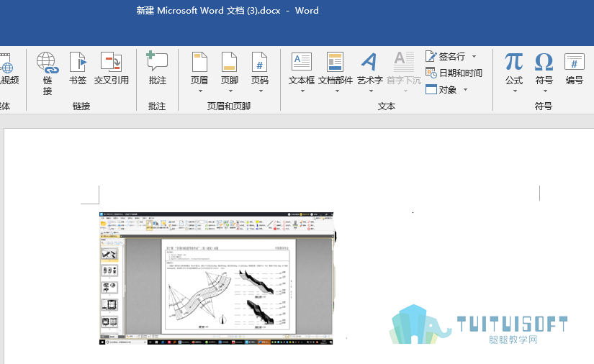Select the inserted screenshot image in document

(216, 278)
